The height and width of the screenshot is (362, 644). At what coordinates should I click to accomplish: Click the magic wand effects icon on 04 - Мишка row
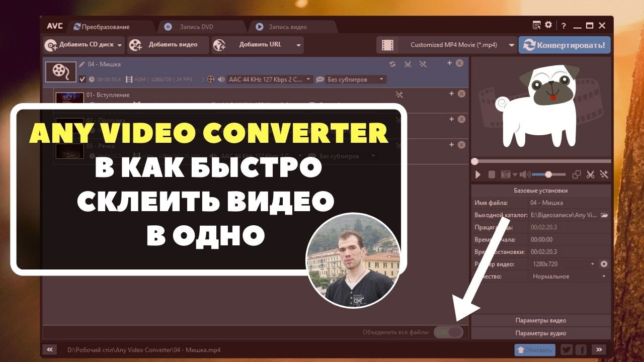point(423,64)
